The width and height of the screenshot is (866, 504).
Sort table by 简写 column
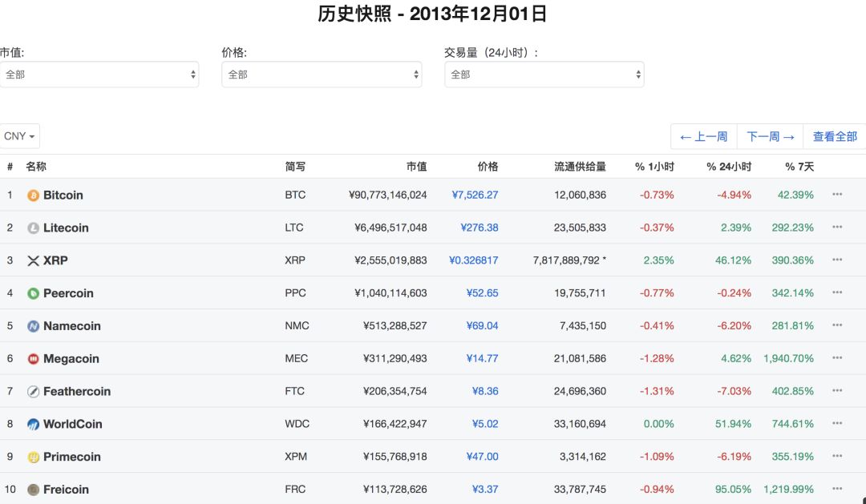tap(295, 167)
